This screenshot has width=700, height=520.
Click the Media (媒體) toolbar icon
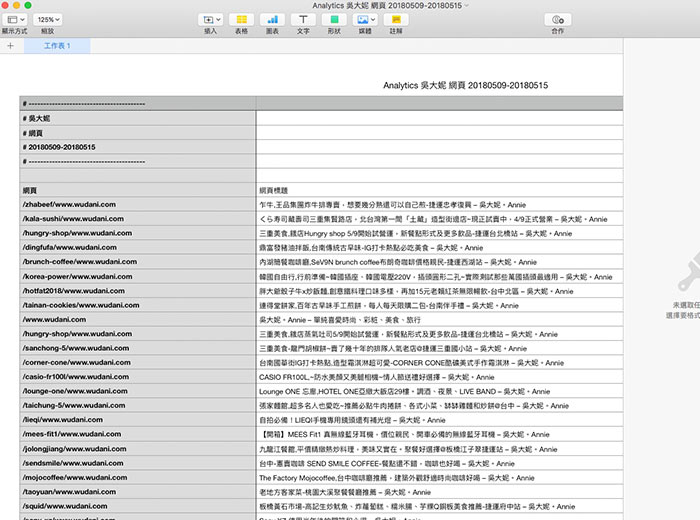pyautogui.click(x=365, y=20)
